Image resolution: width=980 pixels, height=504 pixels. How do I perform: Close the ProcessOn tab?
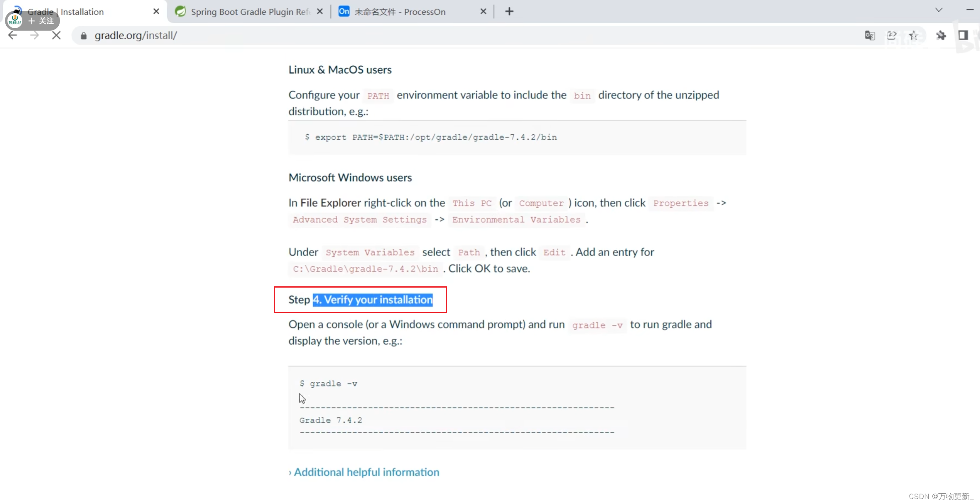coord(483,12)
